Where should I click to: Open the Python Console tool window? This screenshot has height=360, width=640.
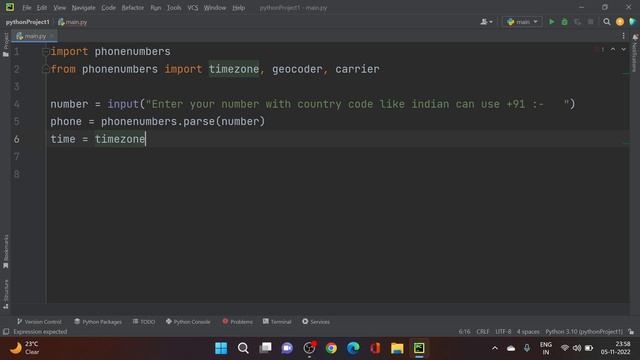click(x=188, y=322)
